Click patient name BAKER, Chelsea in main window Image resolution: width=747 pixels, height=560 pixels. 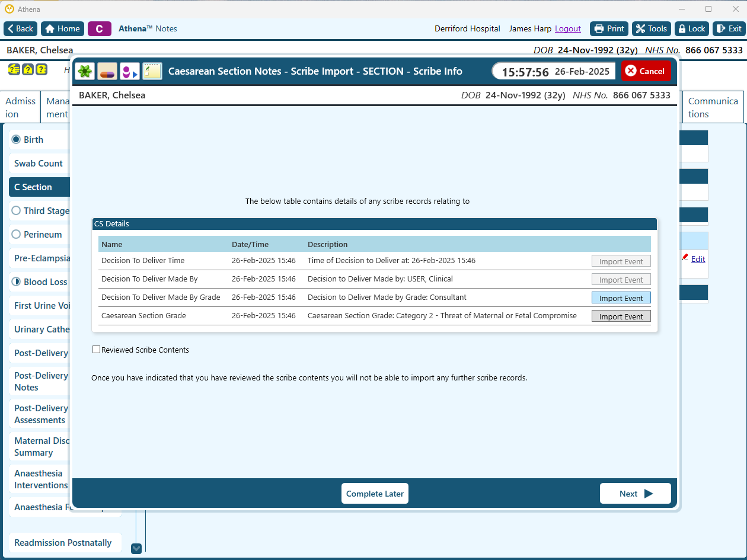[x=40, y=50]
